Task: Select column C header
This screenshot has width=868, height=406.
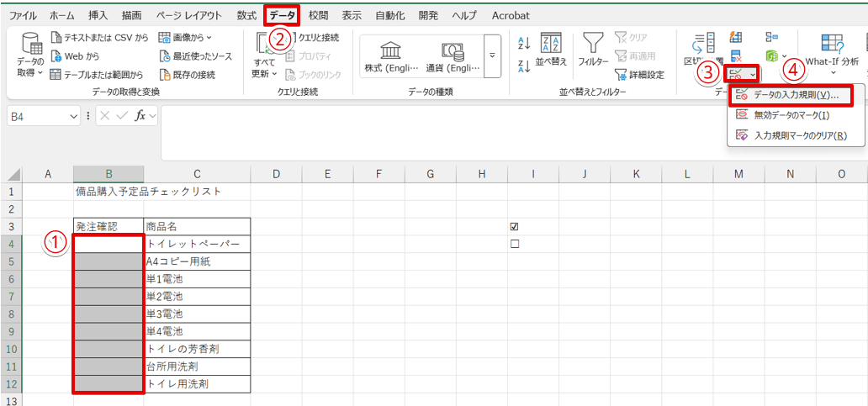Action: tap(197, 174)
